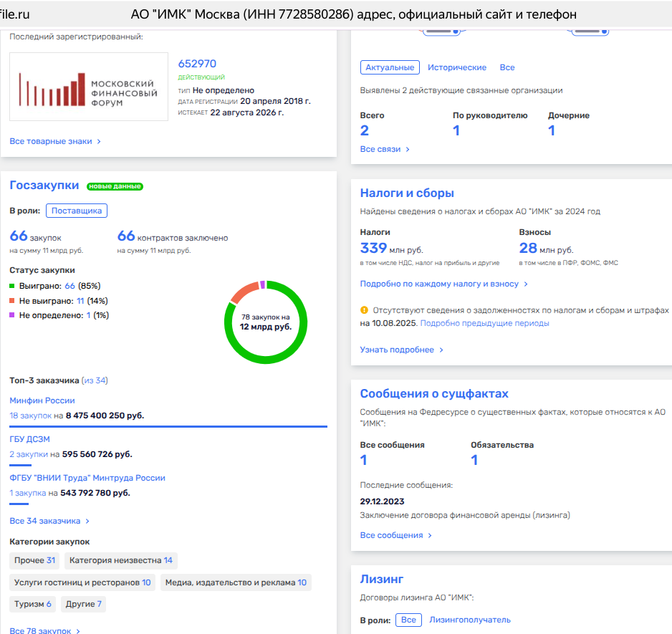
Task: Select the Актуальные connections filter
Action: pos(390,67)
